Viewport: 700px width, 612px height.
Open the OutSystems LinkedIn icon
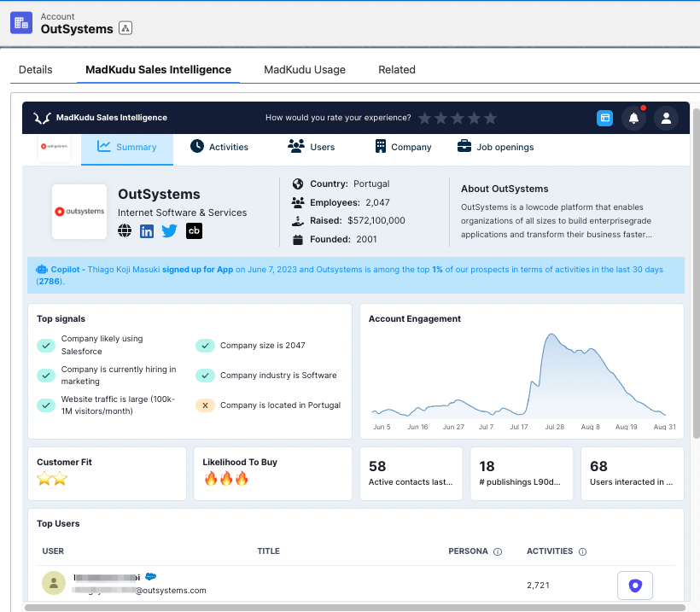147,230
